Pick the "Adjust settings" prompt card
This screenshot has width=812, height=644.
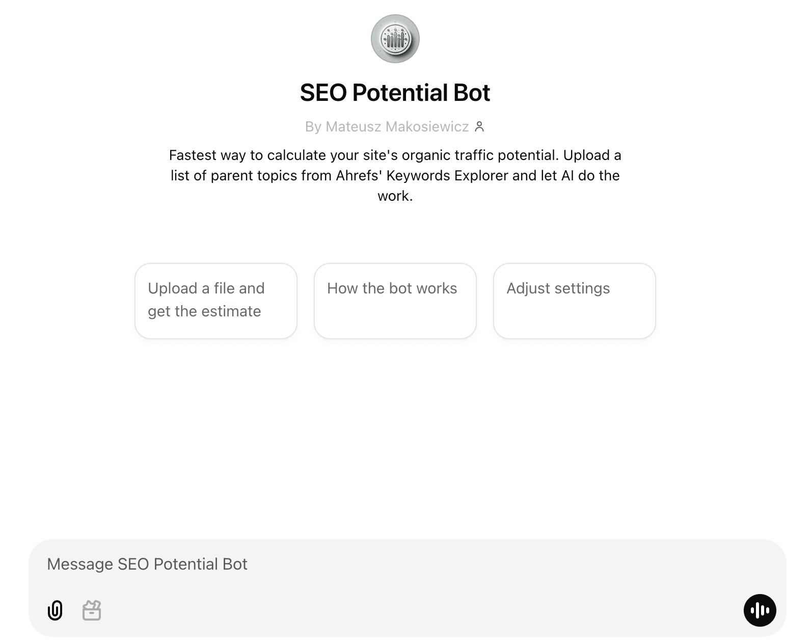click(574, 301)
